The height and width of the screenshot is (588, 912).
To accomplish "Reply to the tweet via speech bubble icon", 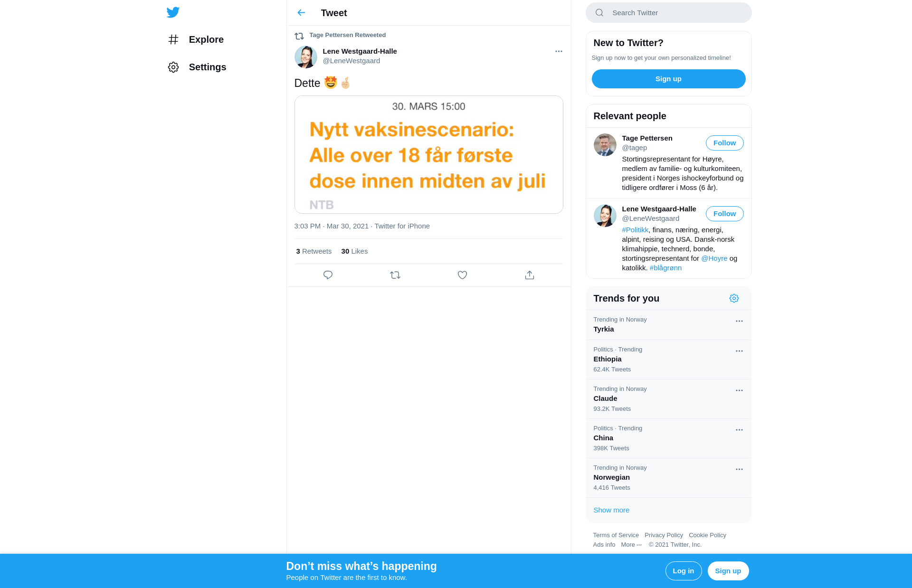I will click(x=328, y=275).
